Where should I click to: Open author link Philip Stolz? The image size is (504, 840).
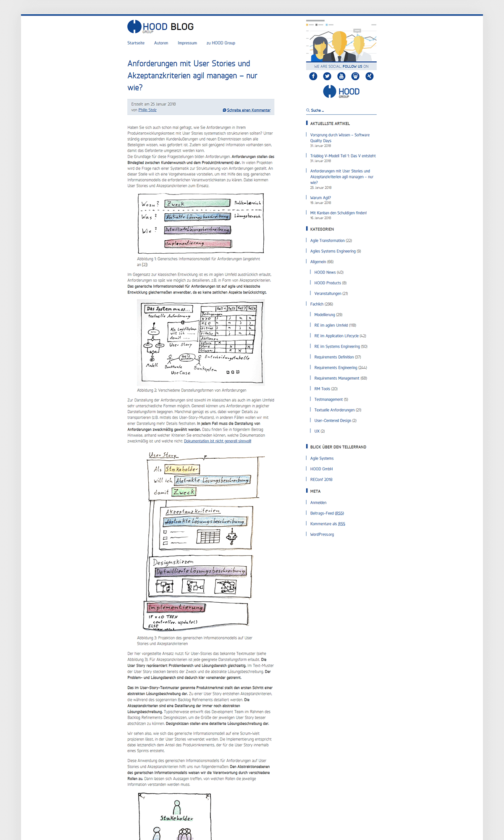click(x=147, y=110)
